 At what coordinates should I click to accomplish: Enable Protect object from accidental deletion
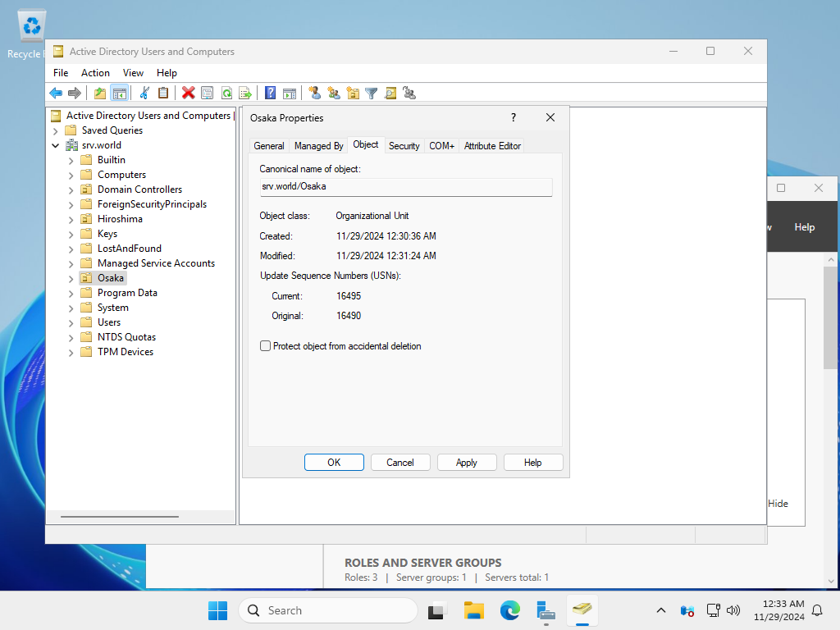click(266, 346)
